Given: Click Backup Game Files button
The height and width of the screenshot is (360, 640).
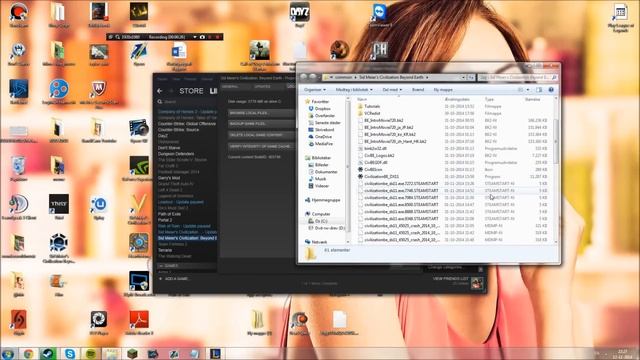Looking at the screenshot, I should (x=261, y=123).
